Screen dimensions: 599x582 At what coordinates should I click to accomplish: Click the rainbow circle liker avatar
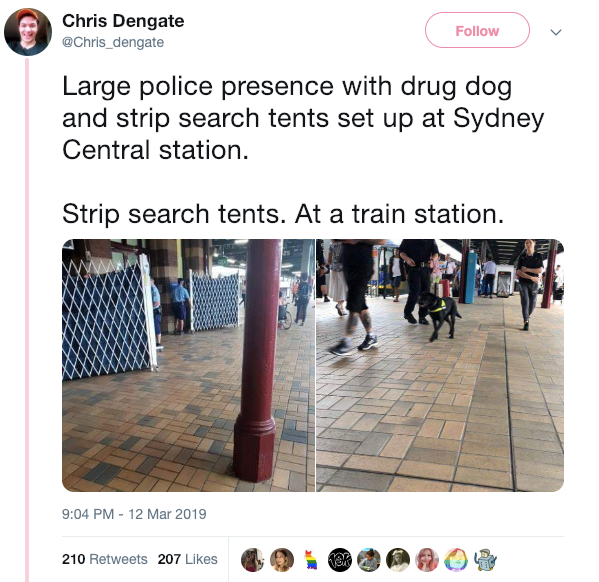[x=456, y=560]
